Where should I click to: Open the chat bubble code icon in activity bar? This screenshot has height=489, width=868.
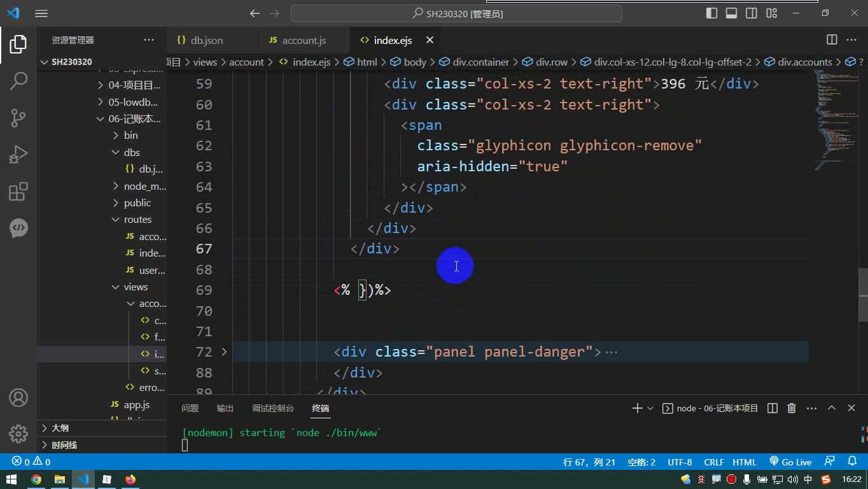pos(18,228)
